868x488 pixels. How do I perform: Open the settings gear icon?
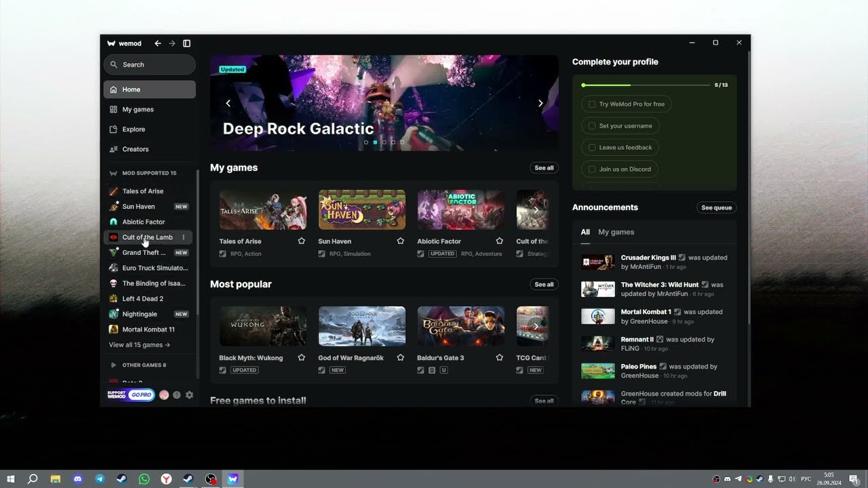pyautogui.click(x=189, y=395)
